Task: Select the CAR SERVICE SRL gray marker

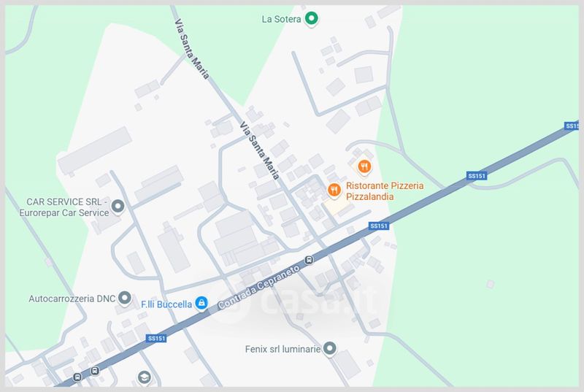Action: 118,207
